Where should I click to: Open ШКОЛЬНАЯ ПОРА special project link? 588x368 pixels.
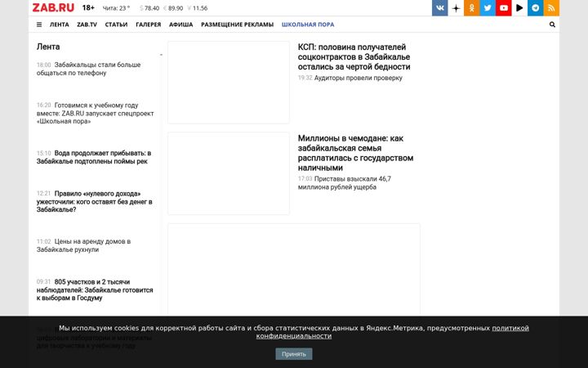pyautogui.click(x=308, y=25)
